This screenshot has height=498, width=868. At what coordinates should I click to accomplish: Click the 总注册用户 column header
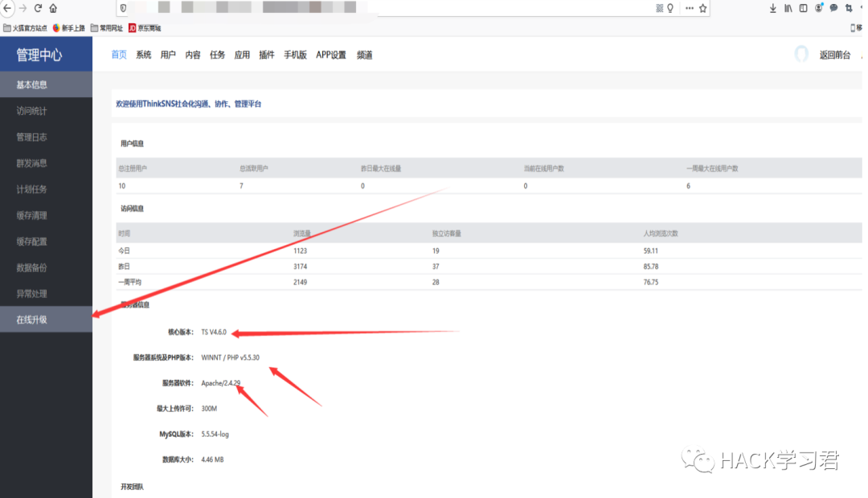click(133, 168)
